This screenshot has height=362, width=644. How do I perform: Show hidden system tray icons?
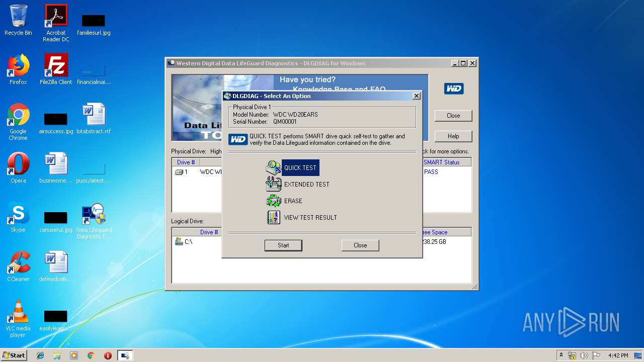coord(561,355)
